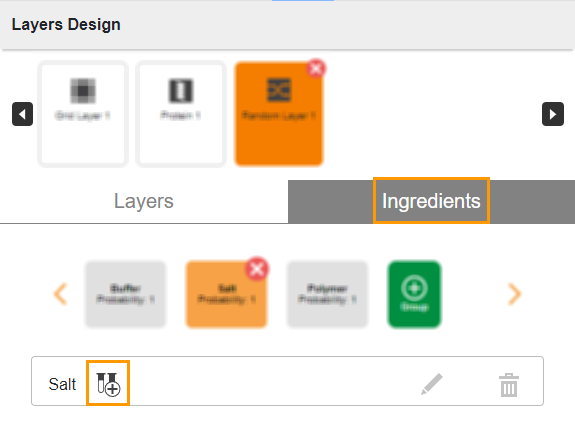This screenshot has width=575, height=434.
Task: Go to previous ingredient groups chevron
Action: (x=61, y=294)
